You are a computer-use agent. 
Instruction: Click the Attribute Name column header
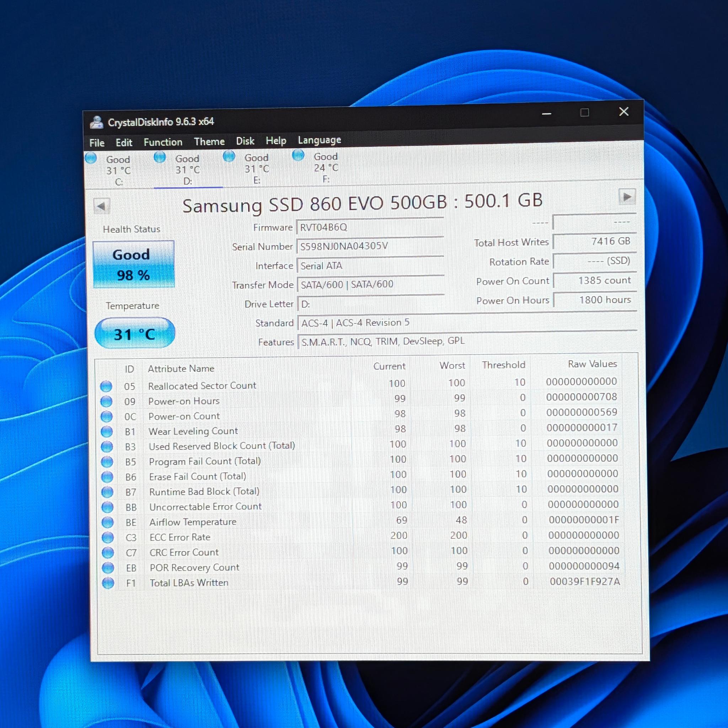pos(181,369)
